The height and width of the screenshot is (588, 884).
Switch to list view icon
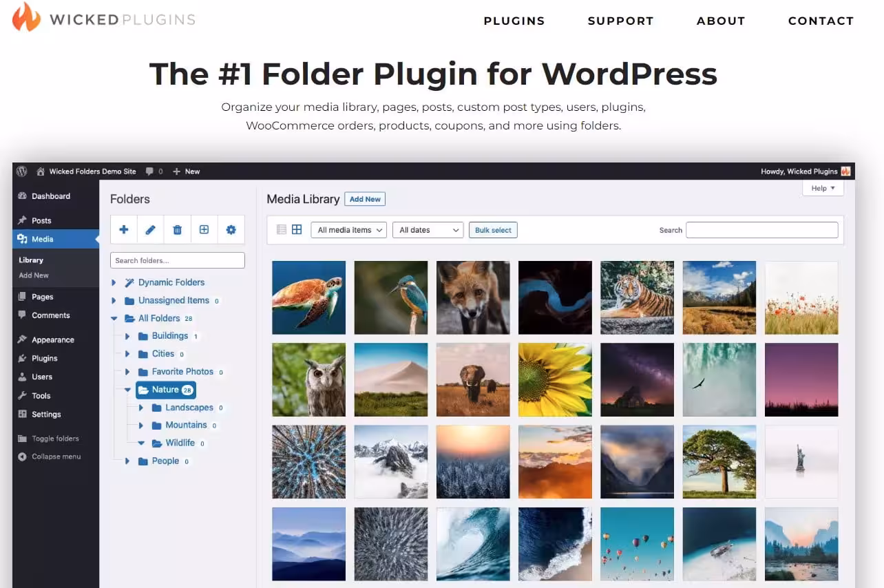click(281, 230)
